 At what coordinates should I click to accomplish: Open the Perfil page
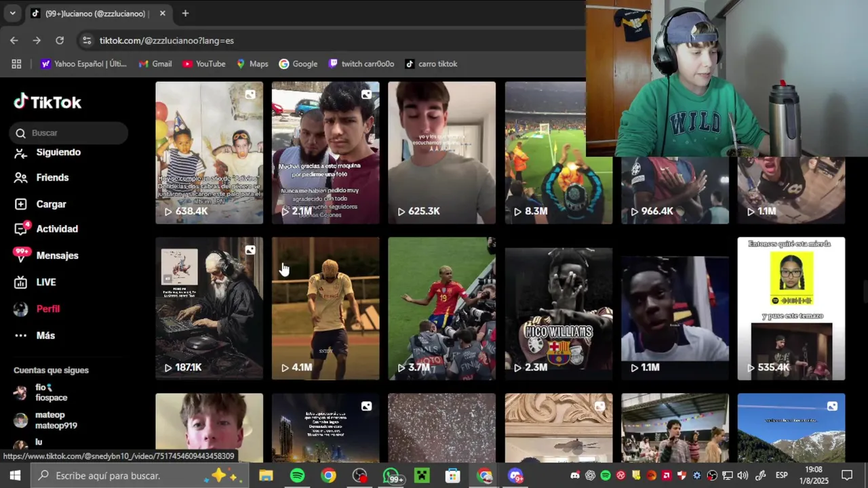[47, 308]
